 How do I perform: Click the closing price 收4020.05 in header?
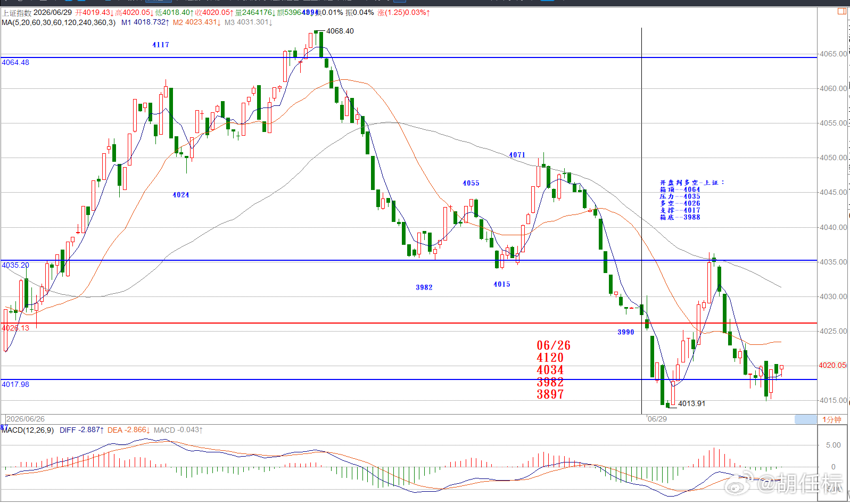tap(214, 12)
